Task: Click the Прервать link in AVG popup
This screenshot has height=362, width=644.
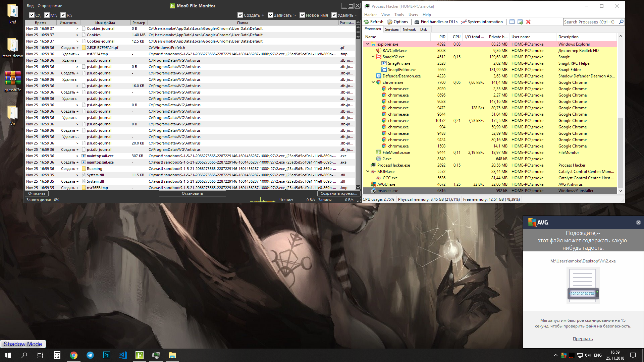Action: (x=583, y=339)
